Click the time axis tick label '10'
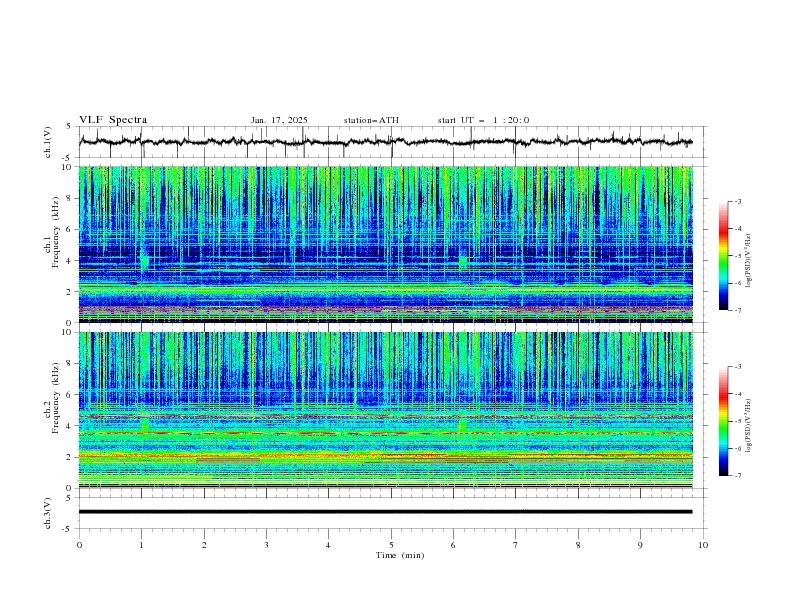This screenshot has height=612, width=792. click(703, 545)
